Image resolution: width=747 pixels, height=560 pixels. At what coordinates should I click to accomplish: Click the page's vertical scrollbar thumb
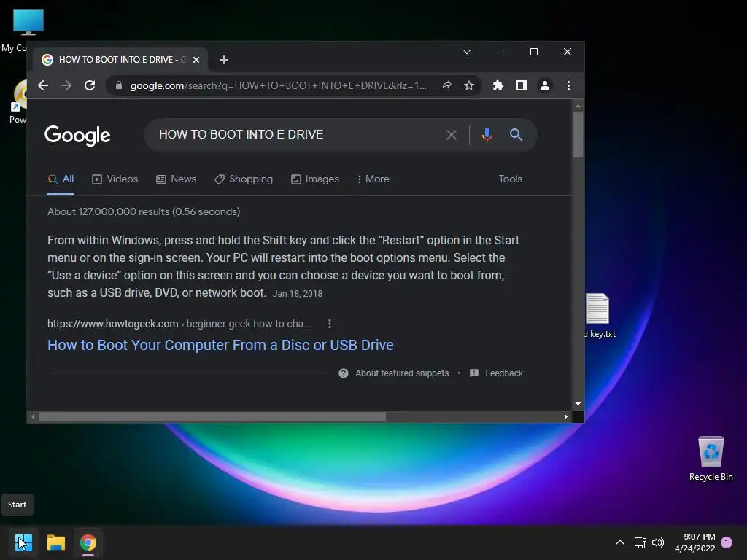coord(578,134)
